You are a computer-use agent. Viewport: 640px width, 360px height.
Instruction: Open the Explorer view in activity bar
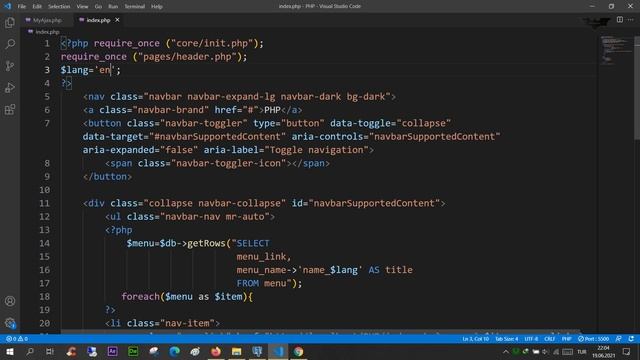click(x=10, y=22)
